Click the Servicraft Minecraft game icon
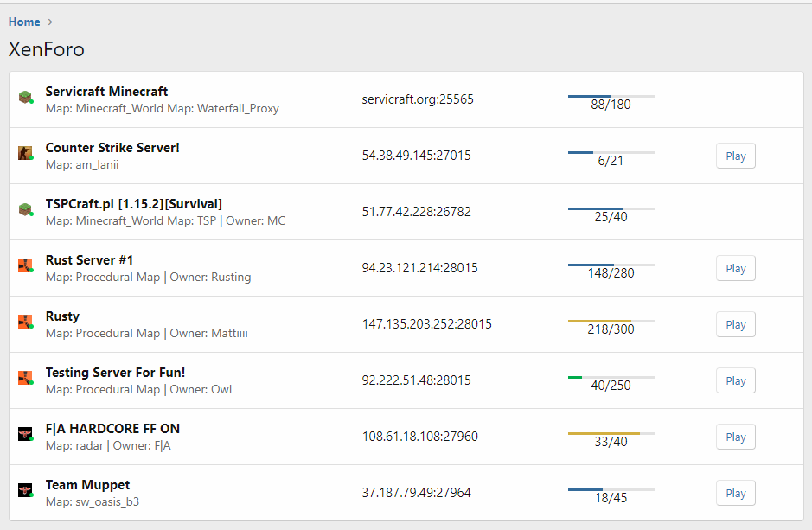 click(x=25, y=98)
